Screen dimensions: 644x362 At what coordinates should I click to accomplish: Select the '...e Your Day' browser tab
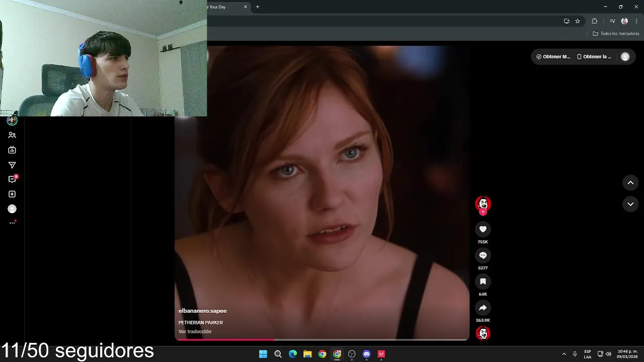tap(224, 7)
